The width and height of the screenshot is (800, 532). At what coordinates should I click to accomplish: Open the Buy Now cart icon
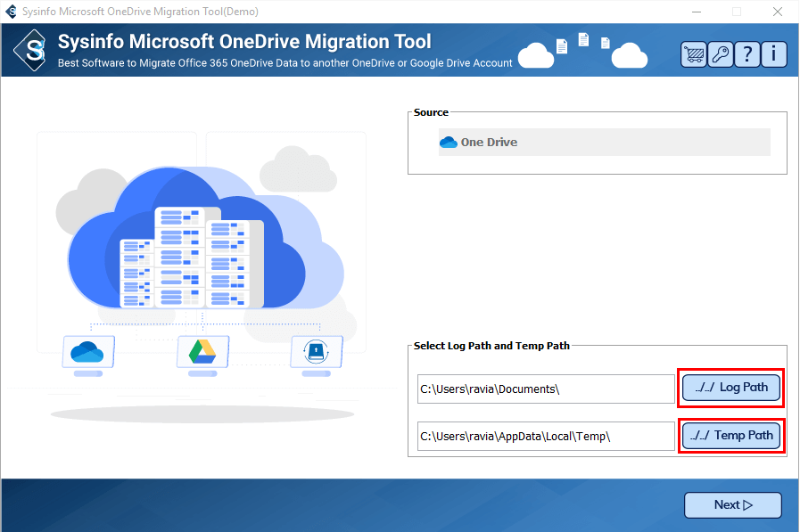(x=693, y=54)
